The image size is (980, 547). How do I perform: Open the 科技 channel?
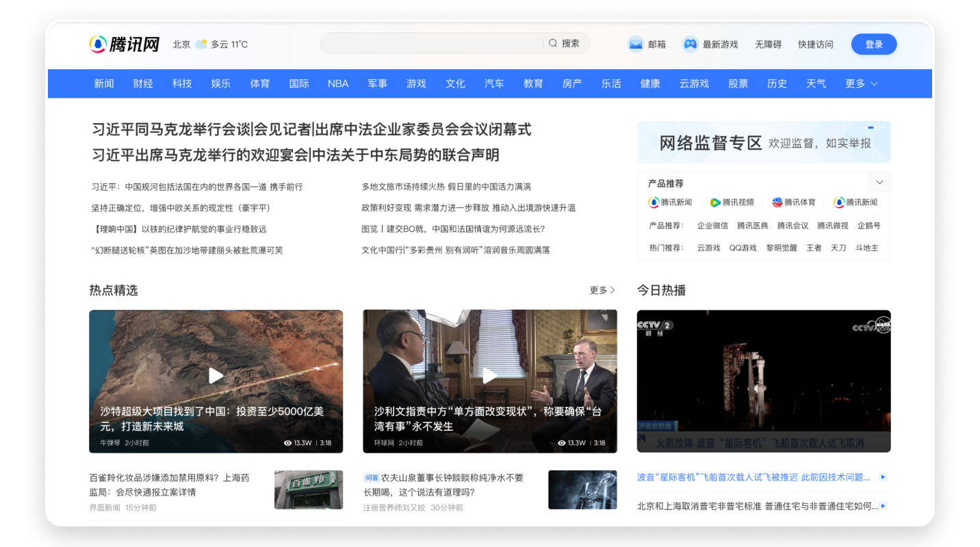point(182,83)
